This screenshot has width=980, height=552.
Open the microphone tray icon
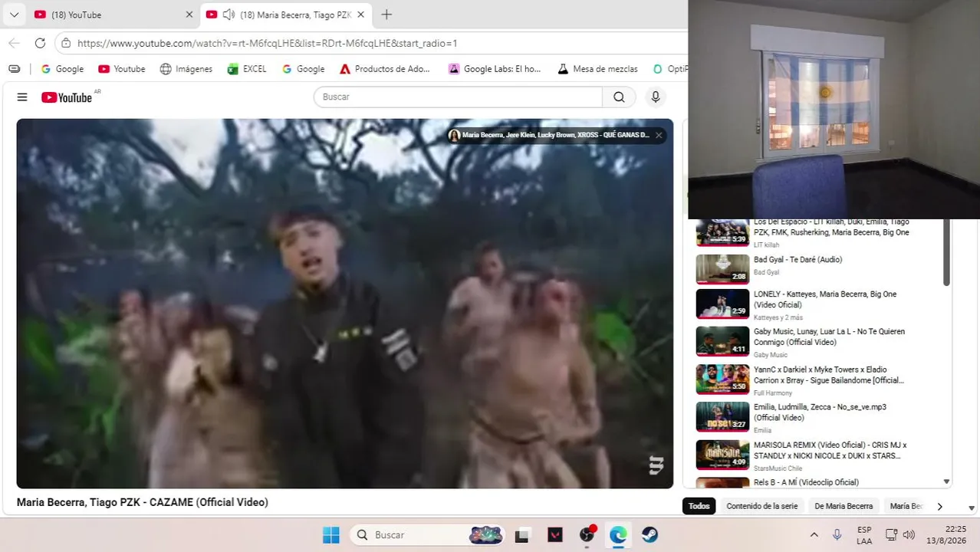837,535
